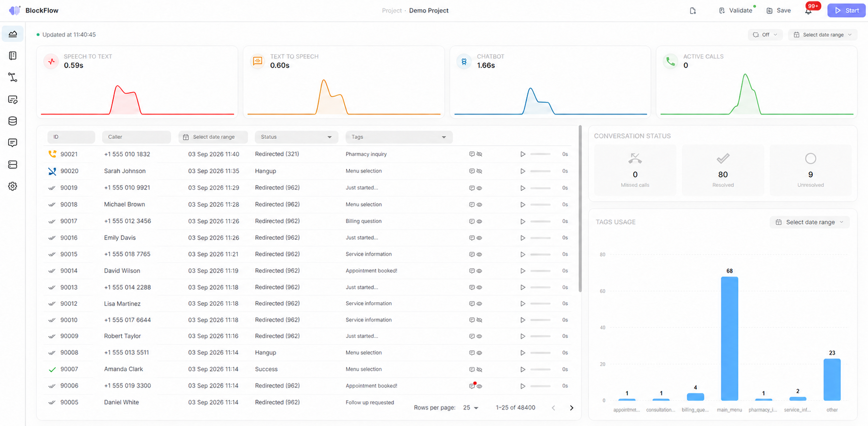
Task: Open the settings gear in sidebar
Action: pyautogui.click(x=13, y=186)
